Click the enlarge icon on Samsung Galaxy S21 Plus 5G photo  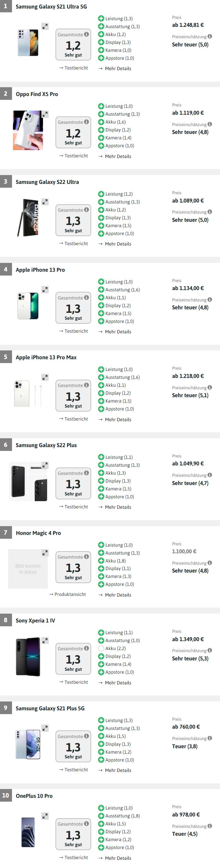(46, 728)
